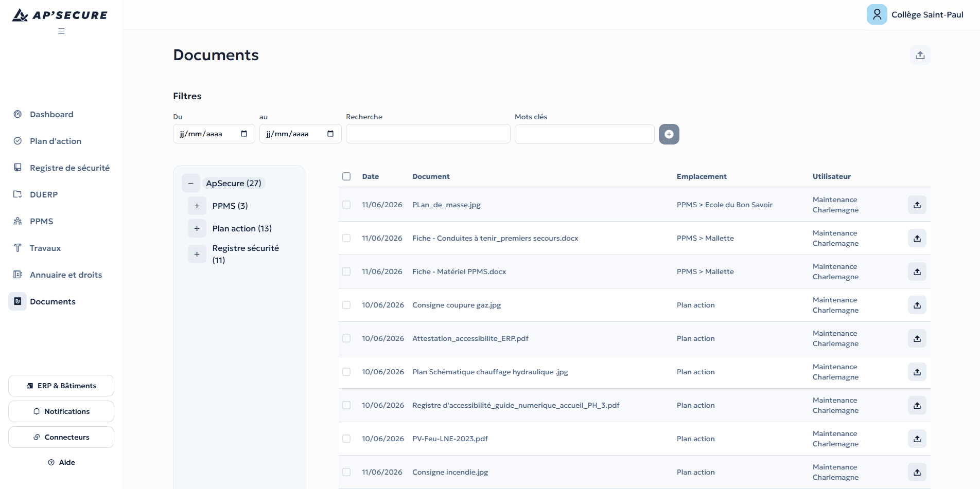Click the upload icon next to Documents title
Screen dimensions: 980x489
(x=920, y=55)
